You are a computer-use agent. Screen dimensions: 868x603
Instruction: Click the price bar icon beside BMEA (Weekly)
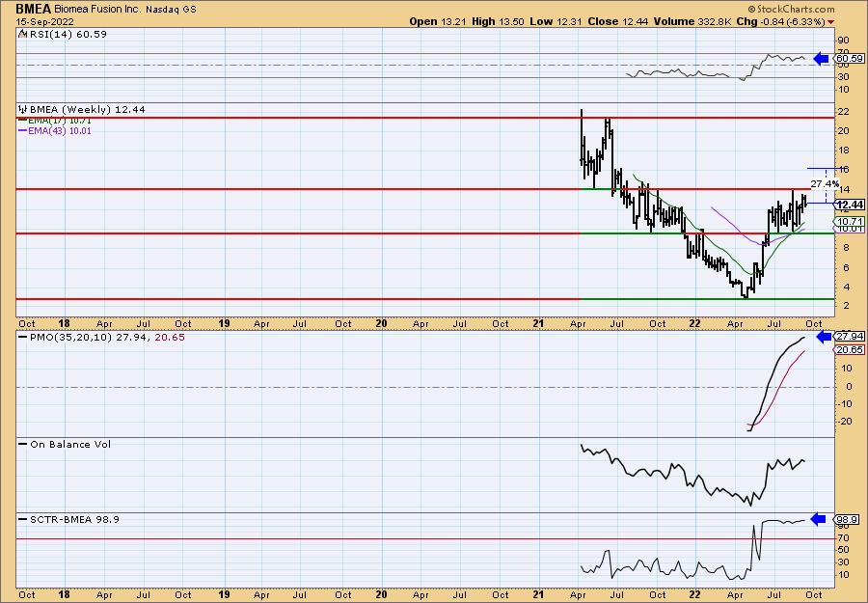(x=23, y=110)
